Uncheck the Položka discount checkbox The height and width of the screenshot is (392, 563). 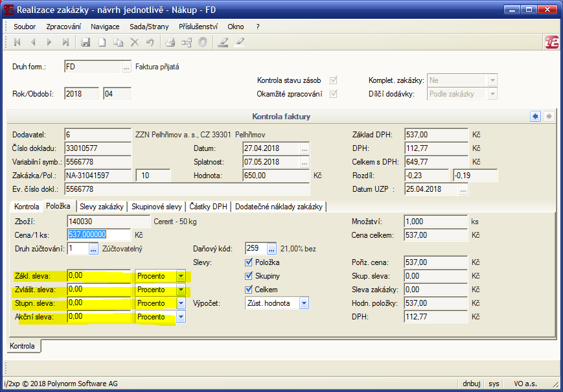[x=249, y=262]
